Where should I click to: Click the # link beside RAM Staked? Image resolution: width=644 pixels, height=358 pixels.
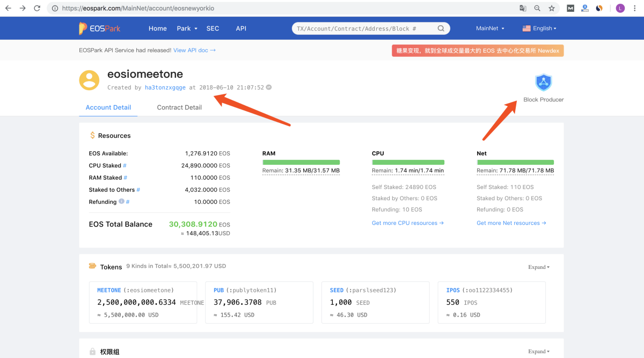coord(126,178)
